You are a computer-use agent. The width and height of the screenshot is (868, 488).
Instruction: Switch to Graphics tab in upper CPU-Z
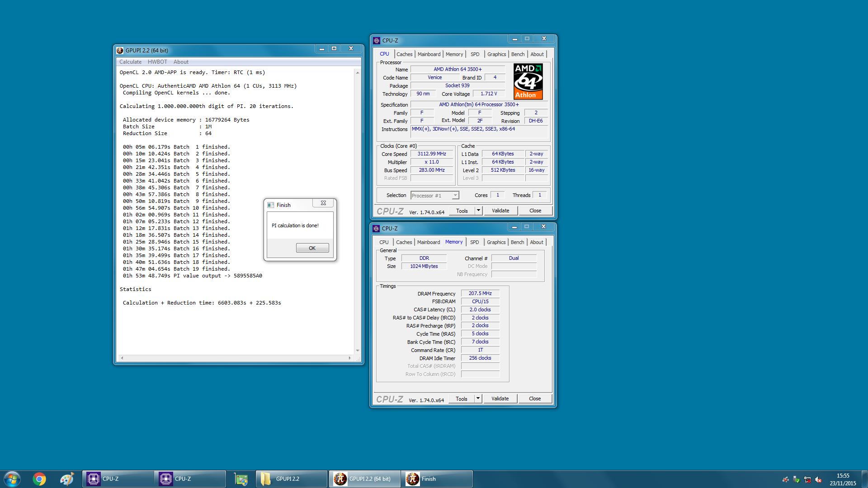point(496,54)
